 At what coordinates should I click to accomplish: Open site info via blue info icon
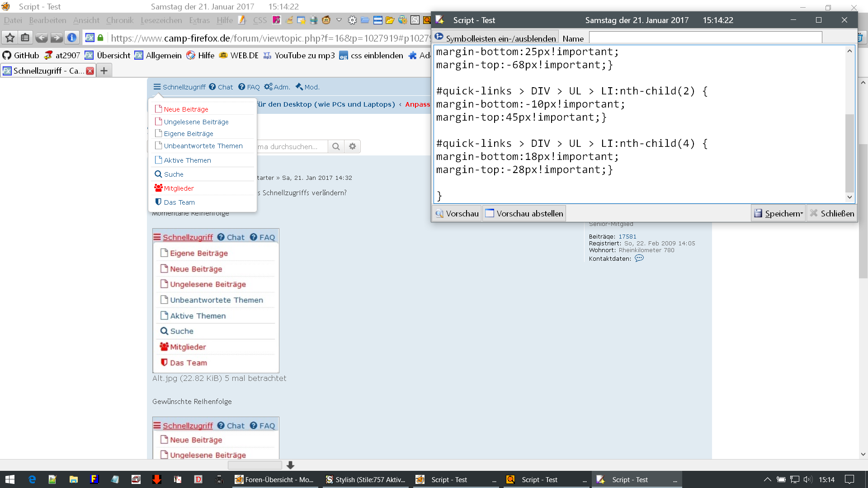(x=72, y=38)
